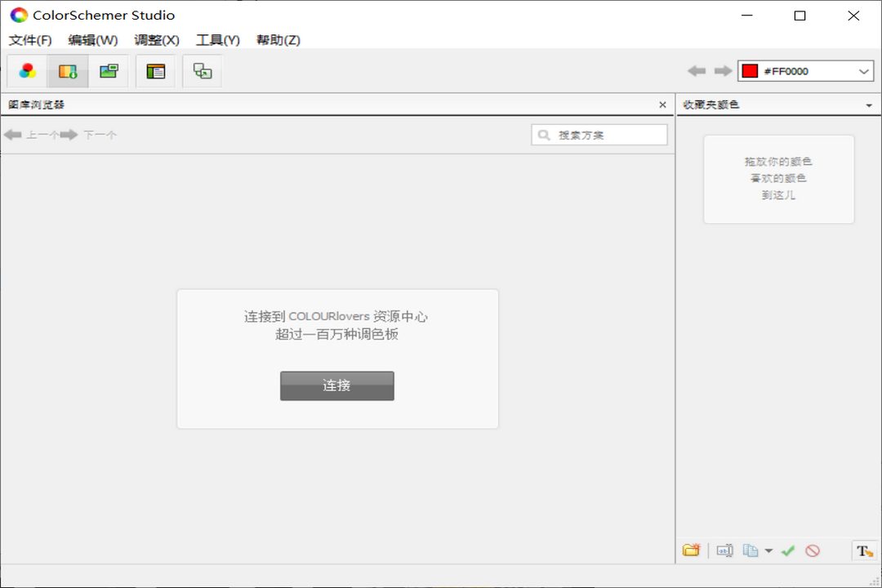This screenshot has height=588, width=882.
Task: Select the gallery browser toolbar icon
Action: click(68, 71)
